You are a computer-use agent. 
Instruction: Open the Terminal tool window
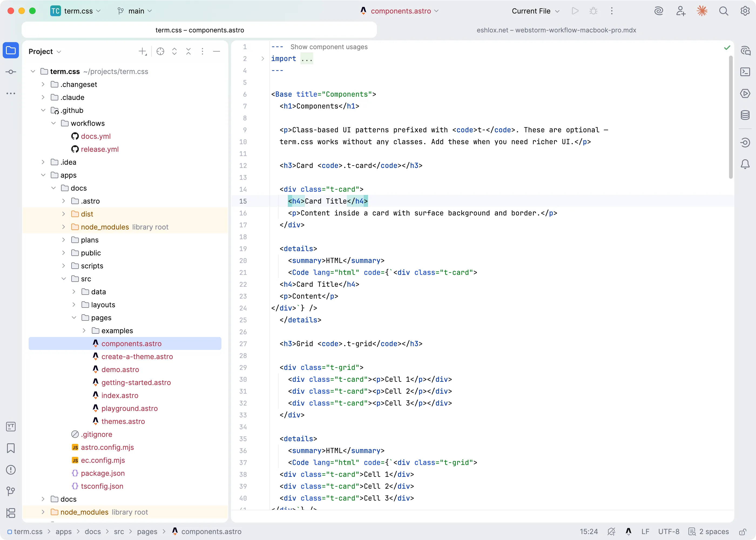745,72
